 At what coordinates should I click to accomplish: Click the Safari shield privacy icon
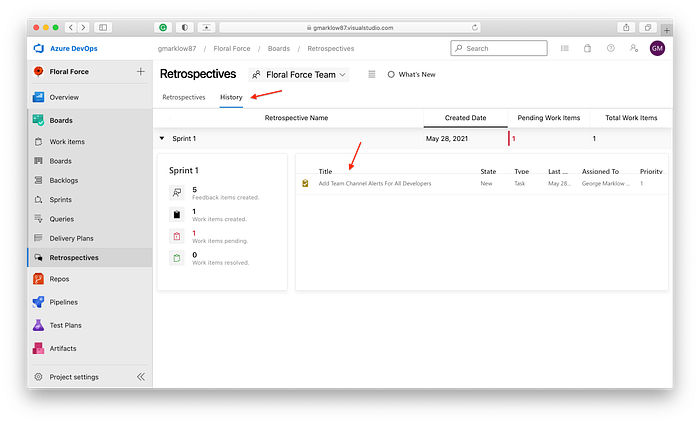point(184,27)
